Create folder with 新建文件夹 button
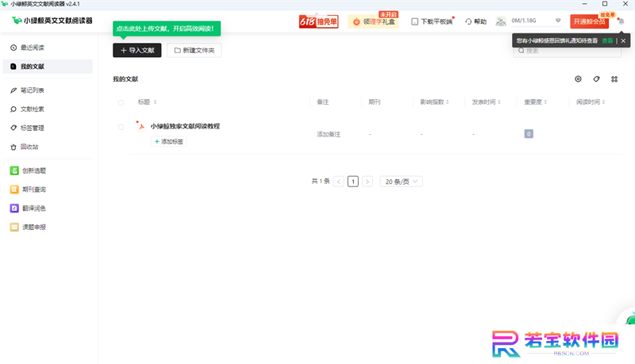This screenshot has height=364, width=635. [194, 50]
